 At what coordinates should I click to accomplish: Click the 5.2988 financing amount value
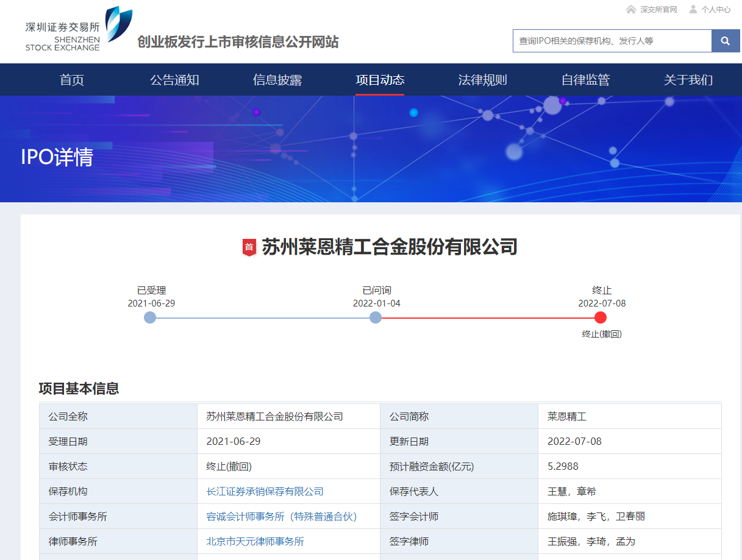tap(563, 467)
